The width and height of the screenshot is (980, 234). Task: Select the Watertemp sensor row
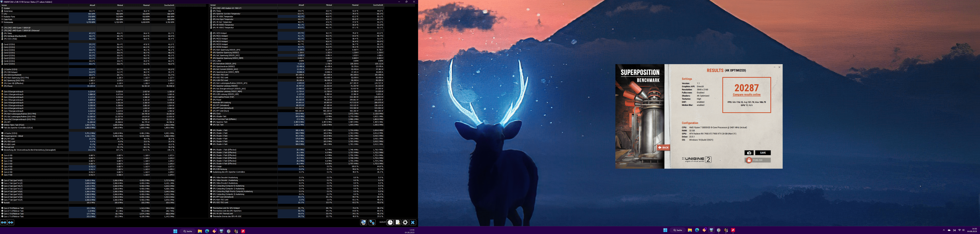[8, 11]
